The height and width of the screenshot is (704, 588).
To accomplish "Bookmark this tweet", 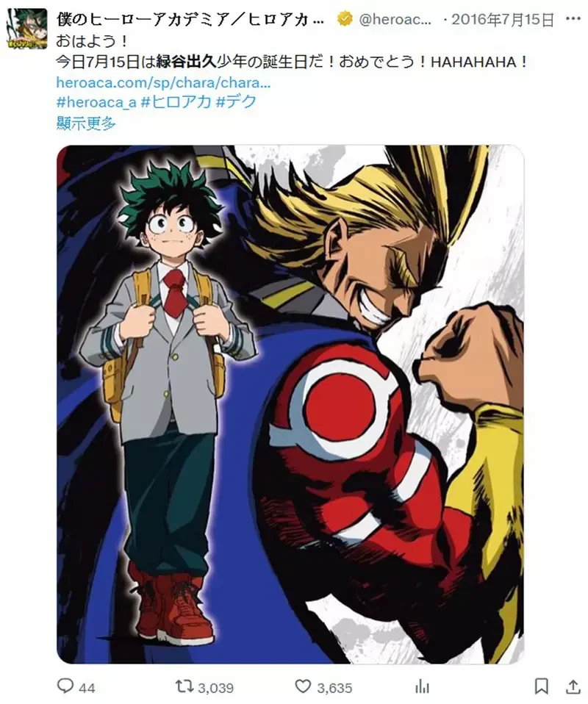I will click(541, 686).
